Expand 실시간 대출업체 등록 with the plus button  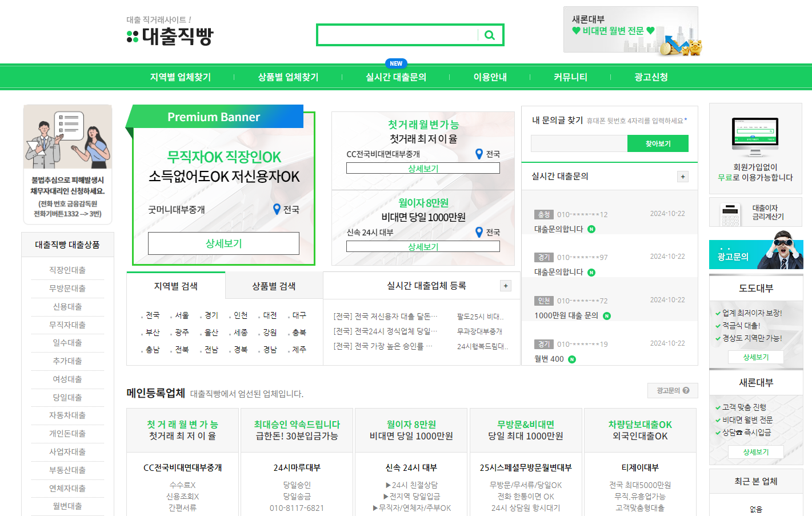pyautogui.click(x=506, y=285)
